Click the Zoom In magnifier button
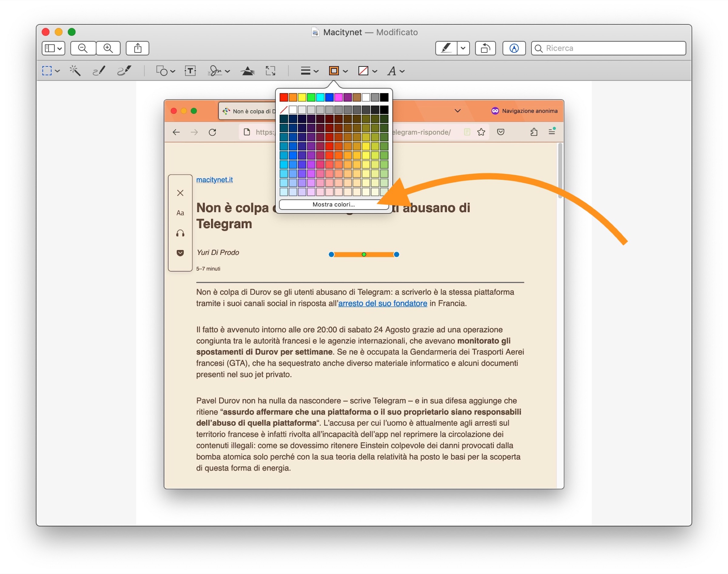728x574 pixels. [108, 48]
